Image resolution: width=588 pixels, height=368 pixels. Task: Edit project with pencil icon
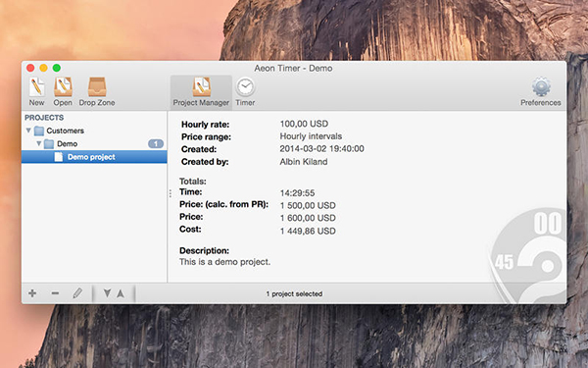pyautogui.click(x=77, y=293)
